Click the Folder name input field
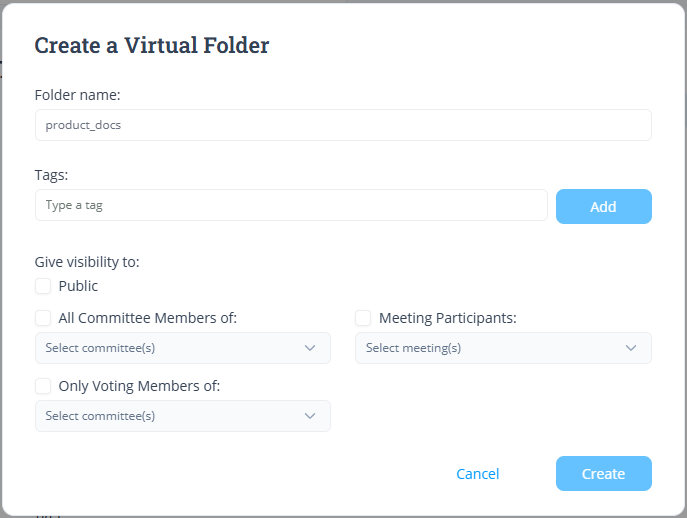This screenshot has height=518, width=687. tap(343, 125)
